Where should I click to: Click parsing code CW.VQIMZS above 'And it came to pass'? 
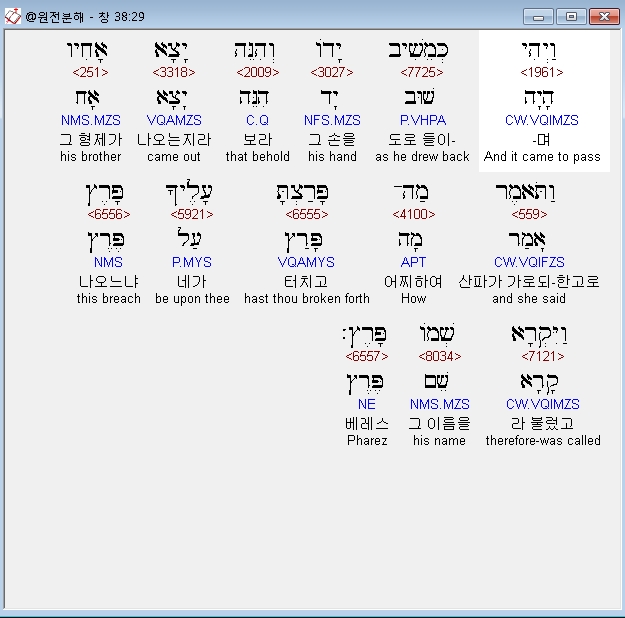point(542,120)
